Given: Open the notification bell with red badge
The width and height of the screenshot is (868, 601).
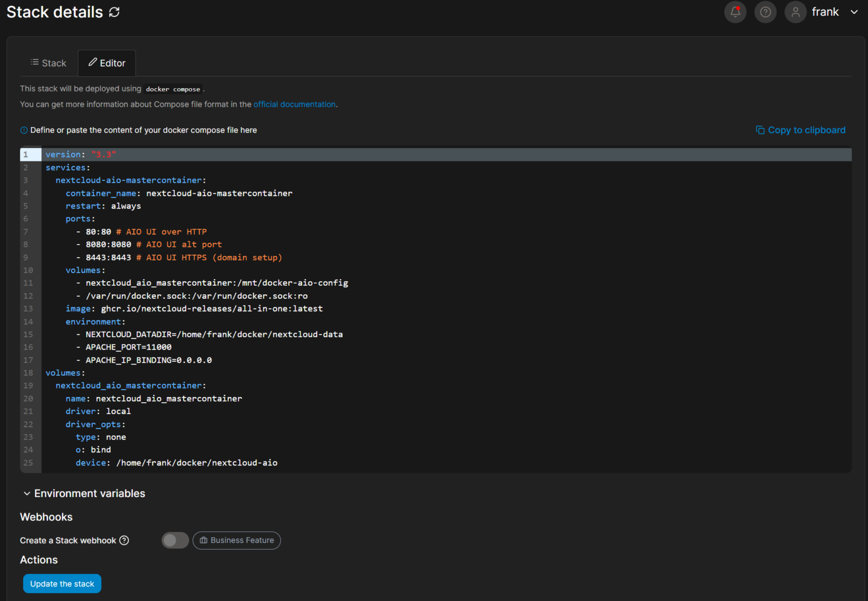Looking at the screenshot, I should pos(735,12).
